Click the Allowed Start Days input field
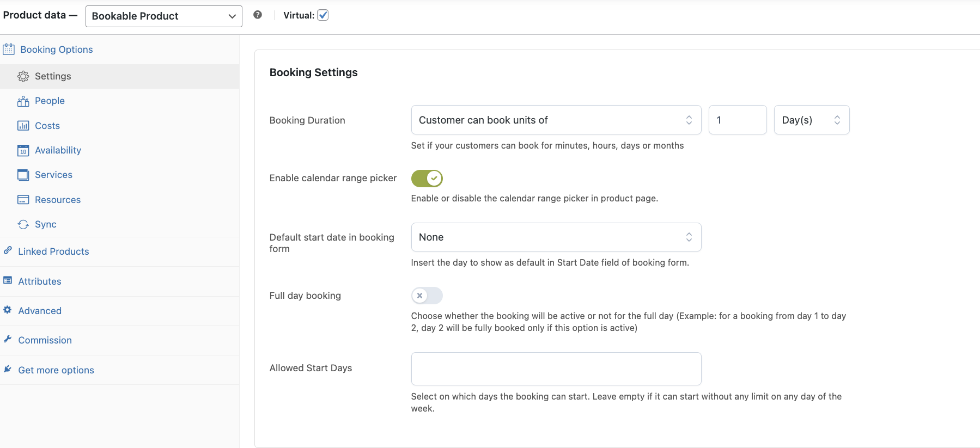 [556, 369]
